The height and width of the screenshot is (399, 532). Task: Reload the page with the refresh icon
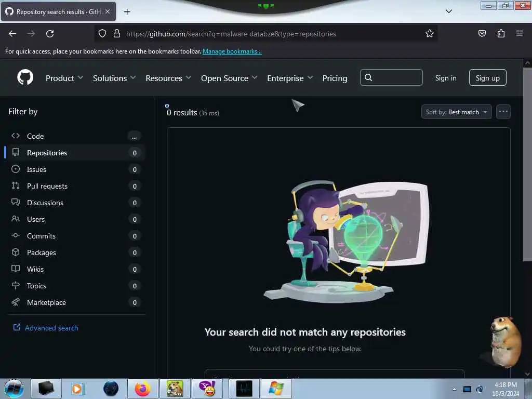50,34
